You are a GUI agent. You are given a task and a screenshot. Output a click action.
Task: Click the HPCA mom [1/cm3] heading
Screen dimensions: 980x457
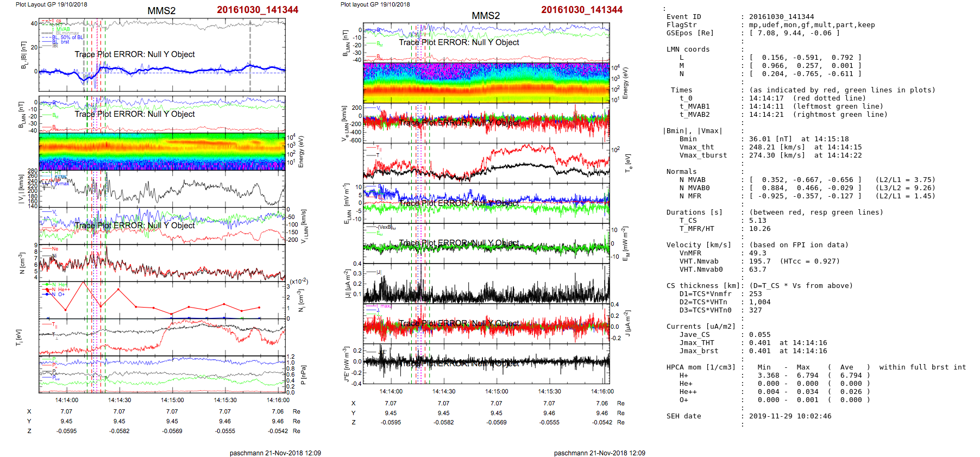(701, 367)
